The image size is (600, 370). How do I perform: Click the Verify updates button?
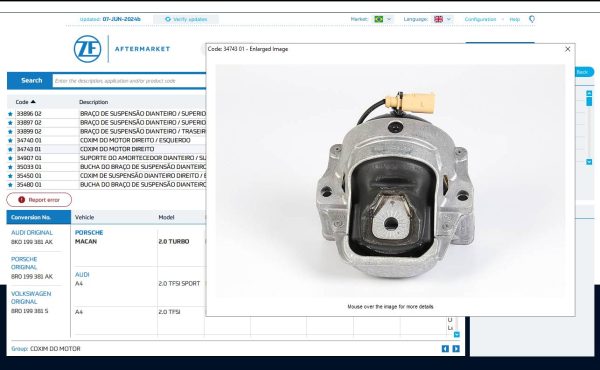tap(186, 19)
